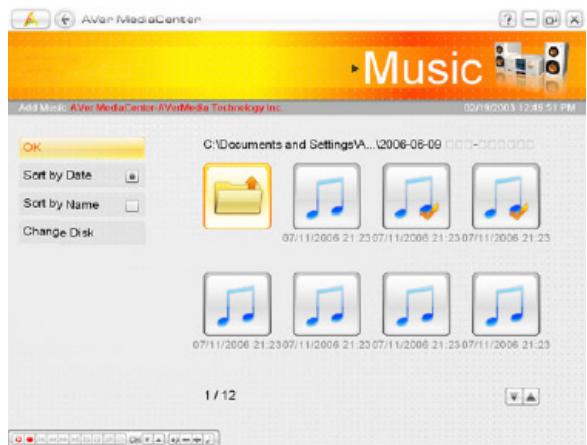587x445 pixels.
Task: Restore the AVer MediaCenter window size
Action: 551,19
